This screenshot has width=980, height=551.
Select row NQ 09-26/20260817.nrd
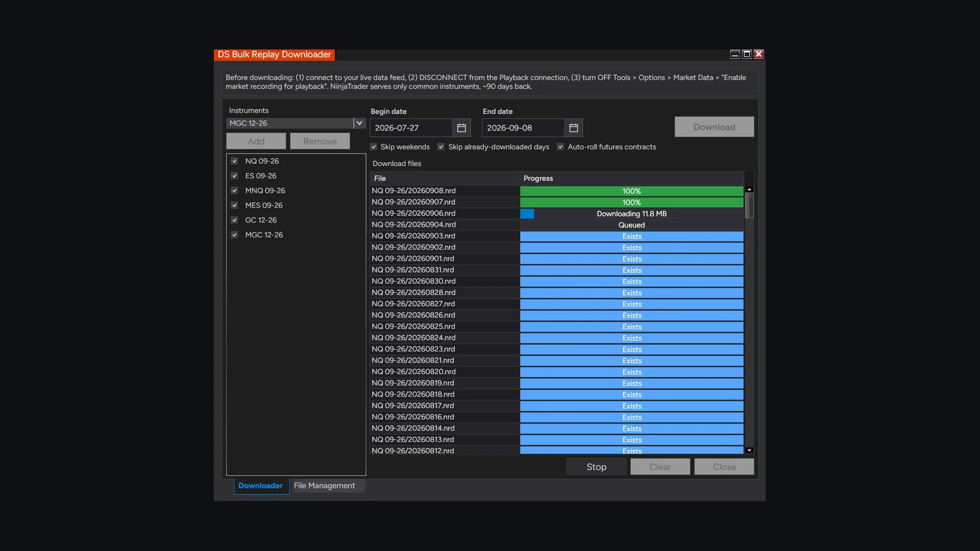(557, 406)
